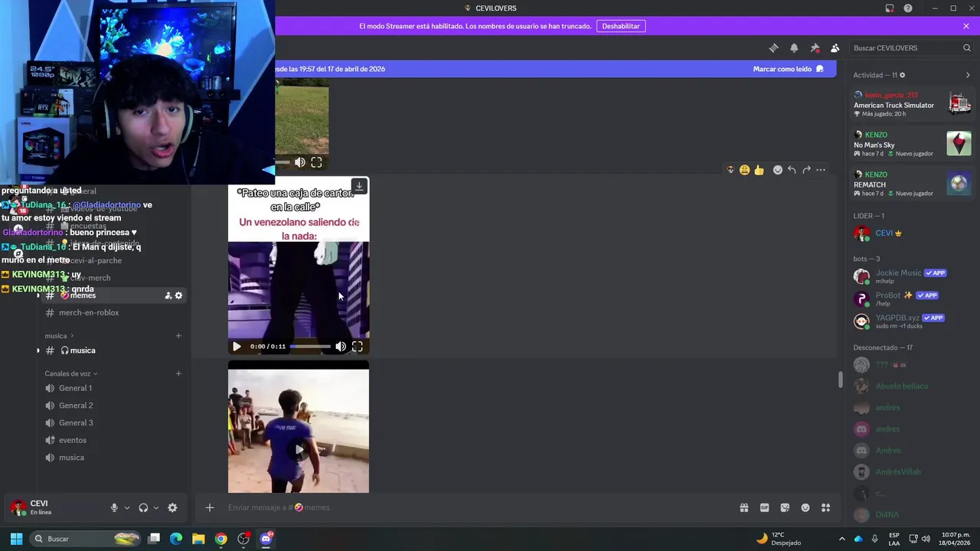Open GIF picker

tap(764, 507)
